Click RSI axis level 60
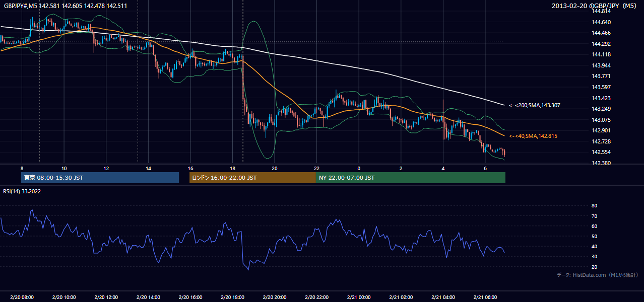 pyautogui.click(x=594, y=226)
